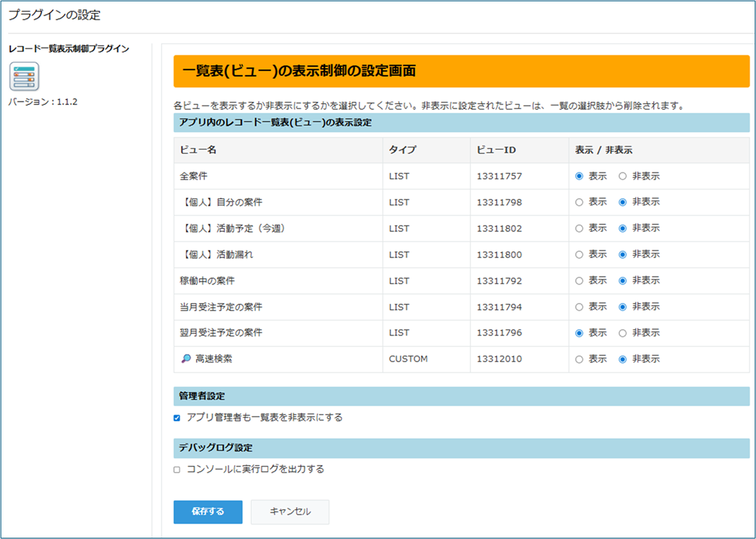This screenshot has width=756, height=539.
Task: Choose 表示 for 高速検索 custom view
Action: (x=579, y=359)
